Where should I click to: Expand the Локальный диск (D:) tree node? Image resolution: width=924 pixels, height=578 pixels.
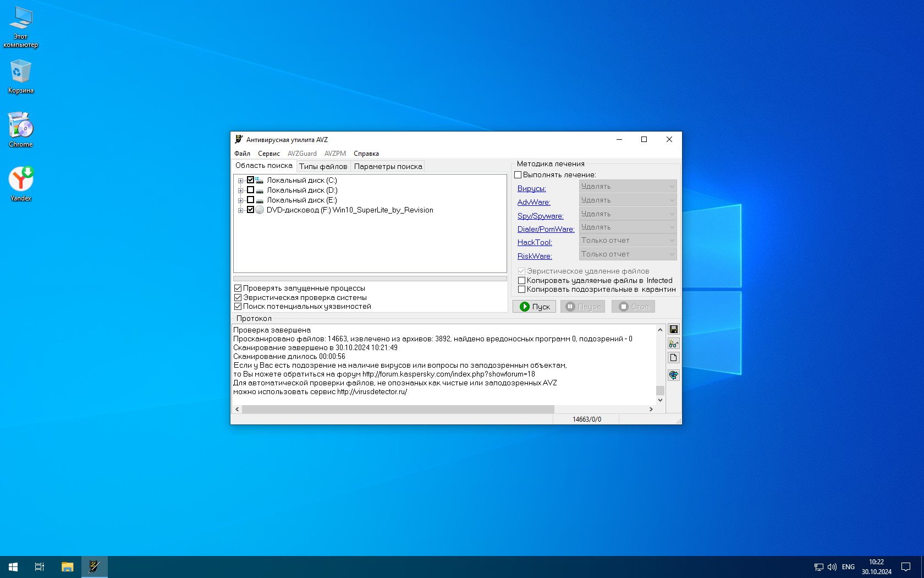point(240,190)
